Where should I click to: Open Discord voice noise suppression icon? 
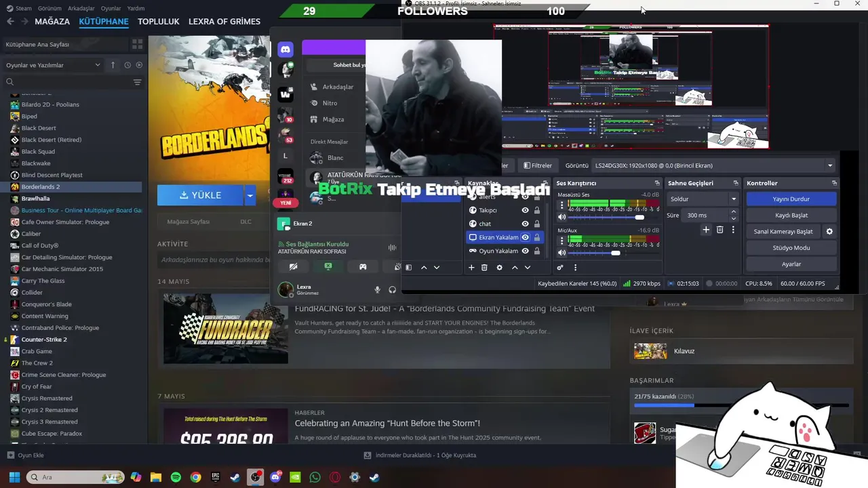[x=392, y=248]
